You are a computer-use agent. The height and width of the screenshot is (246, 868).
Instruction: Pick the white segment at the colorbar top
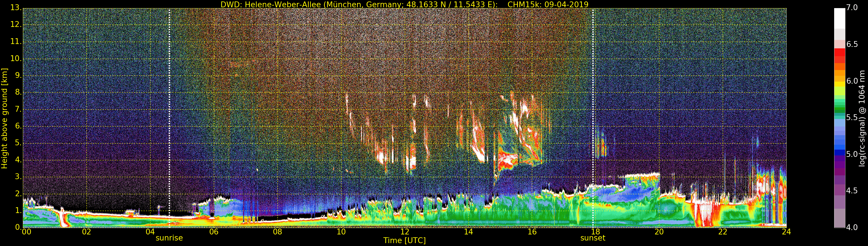click(x=839, y=19)
